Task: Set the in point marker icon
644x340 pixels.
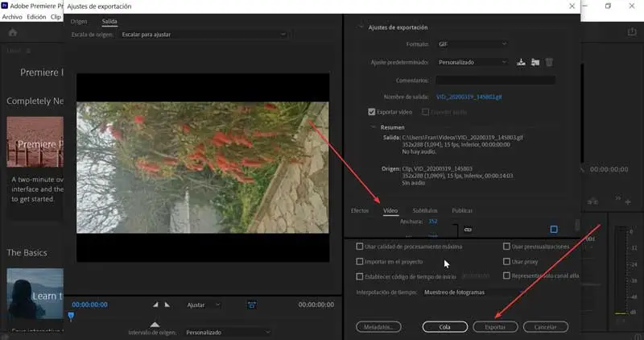Action: point(156,305)
